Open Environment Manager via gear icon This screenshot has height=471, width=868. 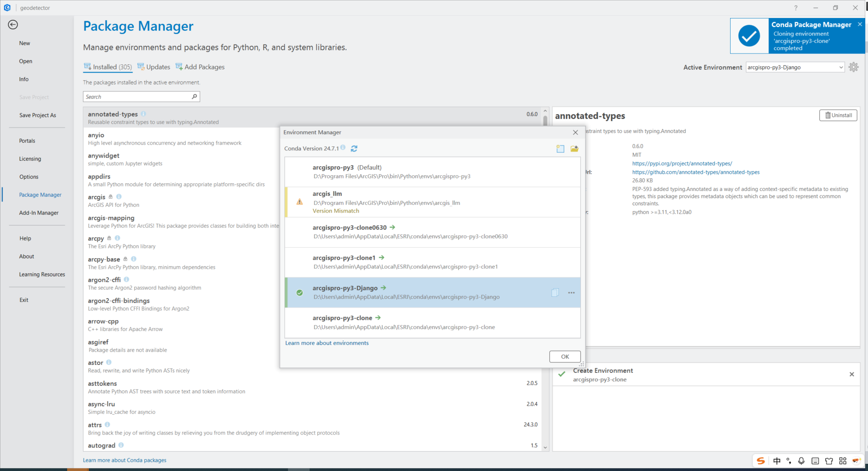click(x=854, y=67)
